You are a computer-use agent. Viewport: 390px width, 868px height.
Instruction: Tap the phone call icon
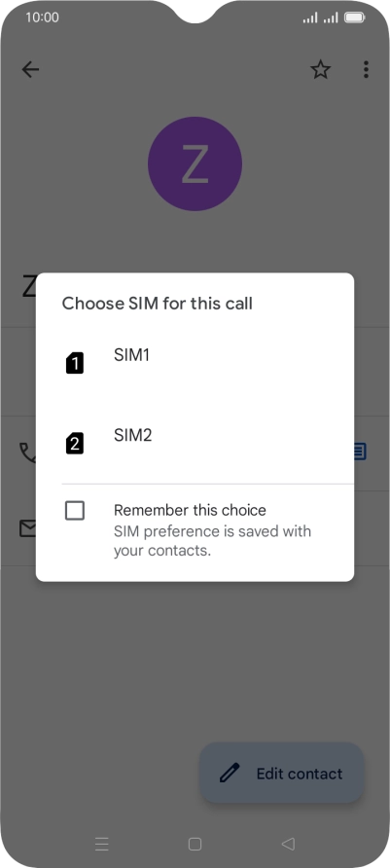26,452
